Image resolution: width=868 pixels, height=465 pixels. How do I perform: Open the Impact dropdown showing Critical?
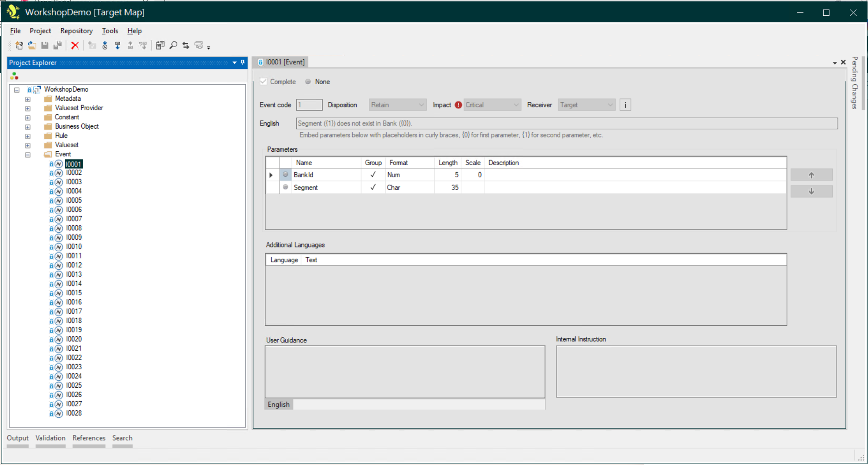(492, 105)
